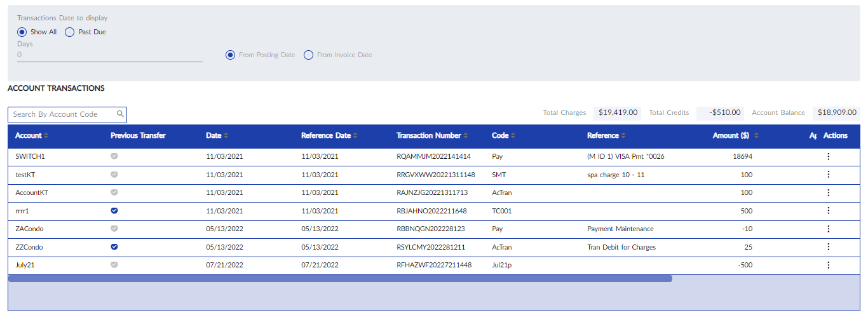
Task: Open actions menu for testKT row
Action: pyautogui.click(x=828, y=175)
